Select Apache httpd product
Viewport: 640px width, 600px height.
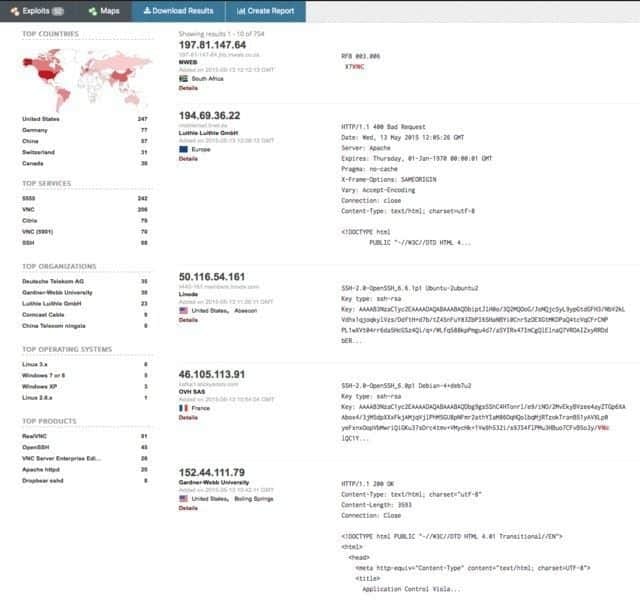tap(41, 469)
